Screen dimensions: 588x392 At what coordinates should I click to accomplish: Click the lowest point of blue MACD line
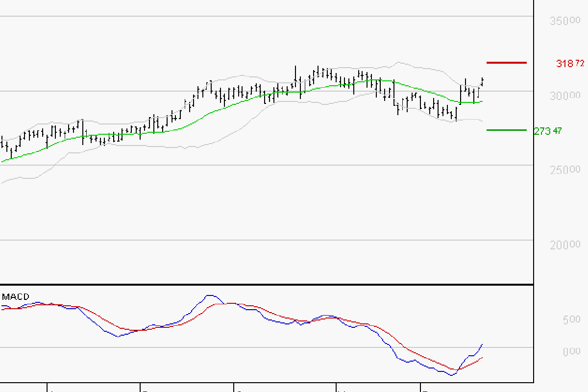(451, 375)
